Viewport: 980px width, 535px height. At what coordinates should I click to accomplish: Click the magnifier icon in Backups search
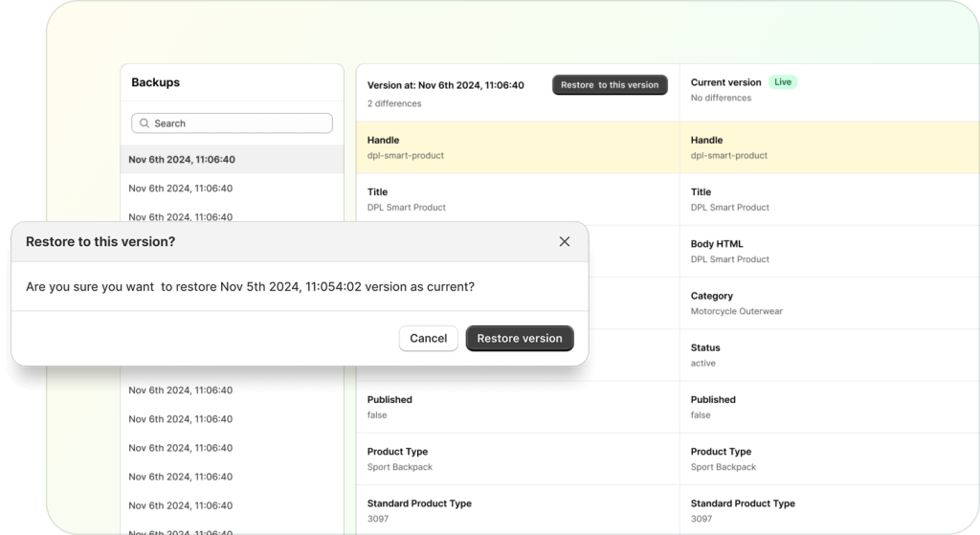pyautogui.click(x=145, y=123)
